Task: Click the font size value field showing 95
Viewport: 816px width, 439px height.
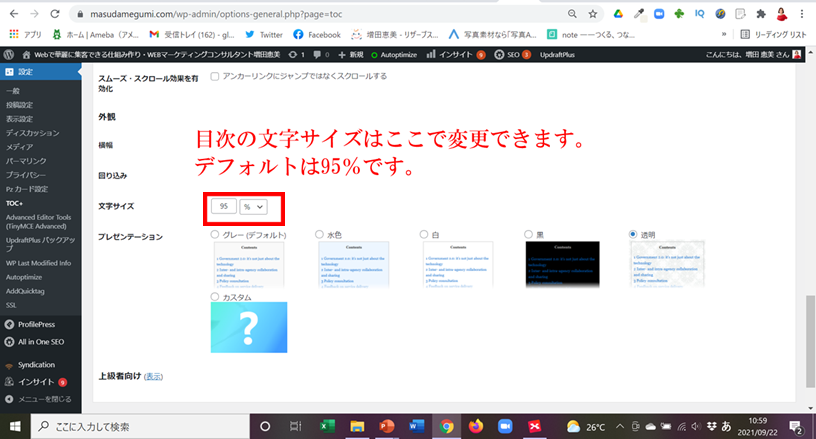Action: (224, 206)
